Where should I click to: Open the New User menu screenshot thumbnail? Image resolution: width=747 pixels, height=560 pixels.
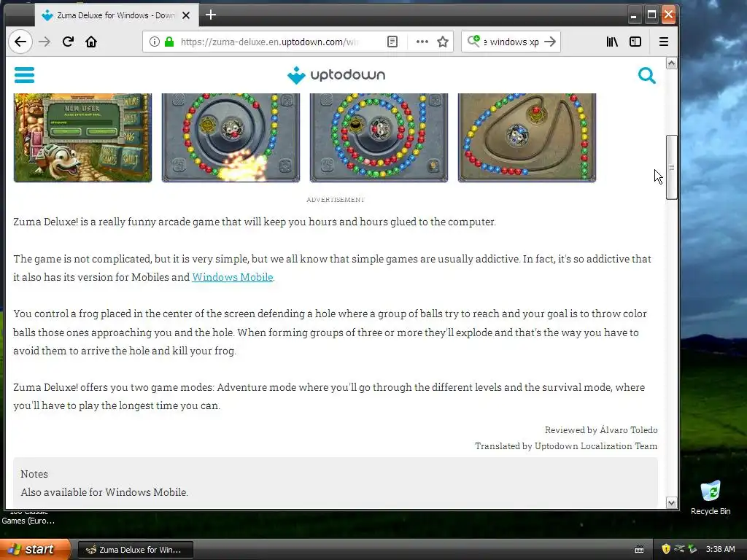tap(83, 138)
